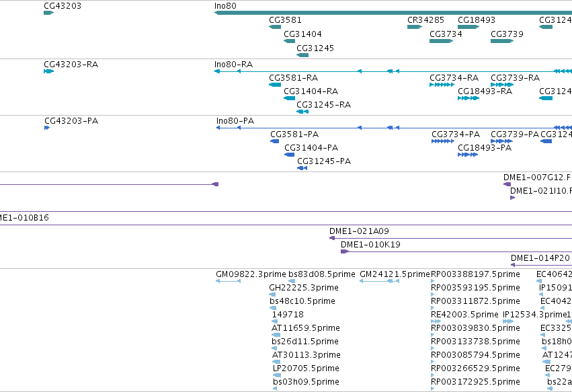Click the DME1-007G12.F BAC label
The image size is (572, 392).
point(537,178)
